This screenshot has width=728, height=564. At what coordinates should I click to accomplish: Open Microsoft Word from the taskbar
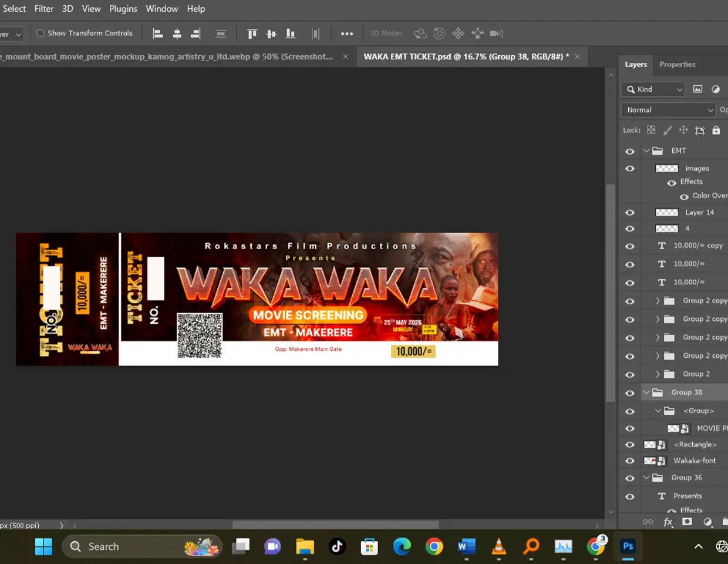[x=466, y=546]
